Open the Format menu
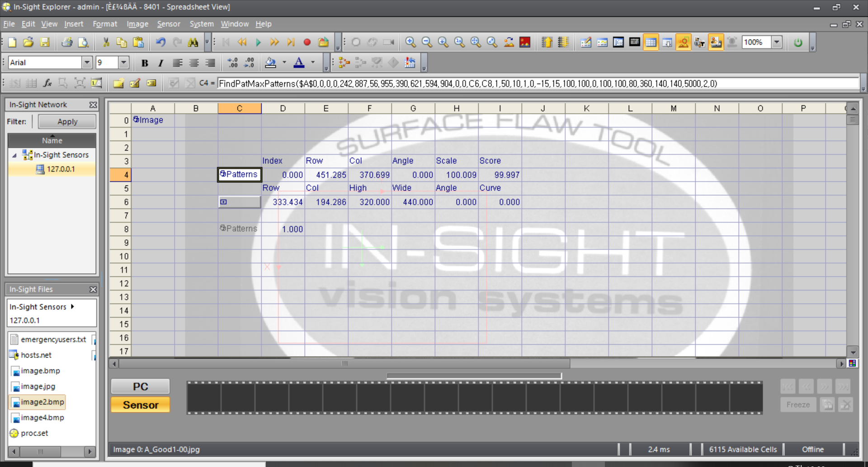 tap(105, 24)
